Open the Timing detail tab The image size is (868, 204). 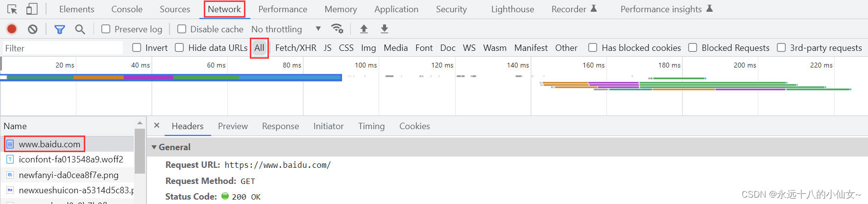click(371, 126)
